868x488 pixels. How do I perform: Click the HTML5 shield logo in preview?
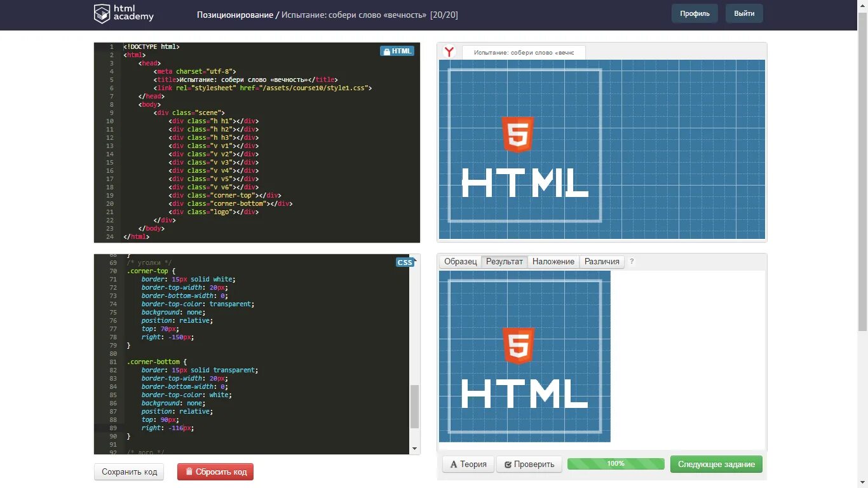(519, 134)
